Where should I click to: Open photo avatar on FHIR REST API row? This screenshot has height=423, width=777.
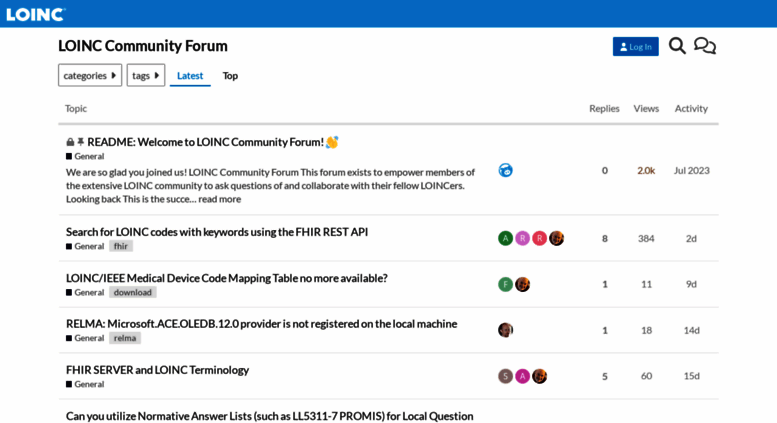tap(556, 238)
